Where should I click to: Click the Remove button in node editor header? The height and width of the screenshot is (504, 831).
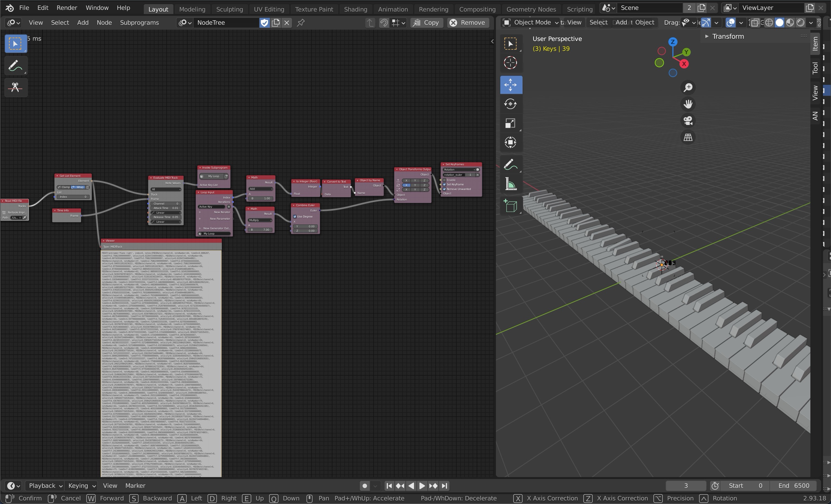coord(468,23)
